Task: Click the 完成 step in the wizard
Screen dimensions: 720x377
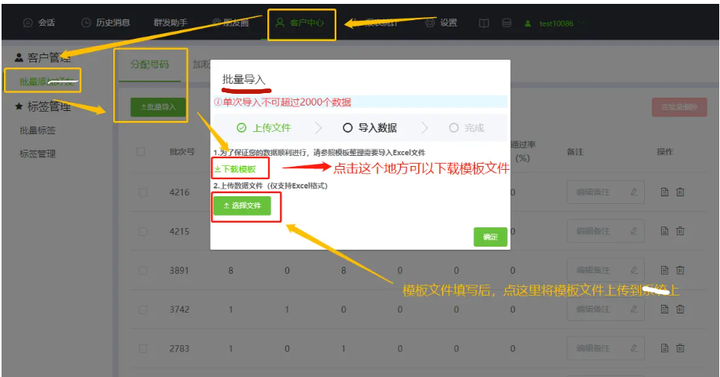Action: [x=467, y=128]
